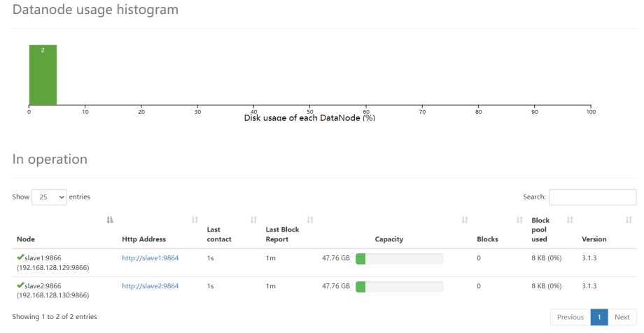Click the Search input field
Screen dimensions: 644x333
coord(592,197)
